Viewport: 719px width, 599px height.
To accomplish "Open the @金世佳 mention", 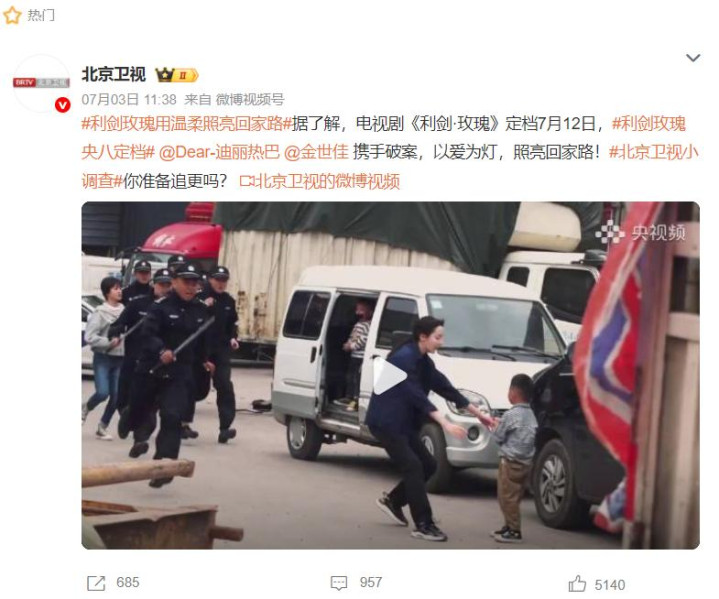I will (316, 152).
